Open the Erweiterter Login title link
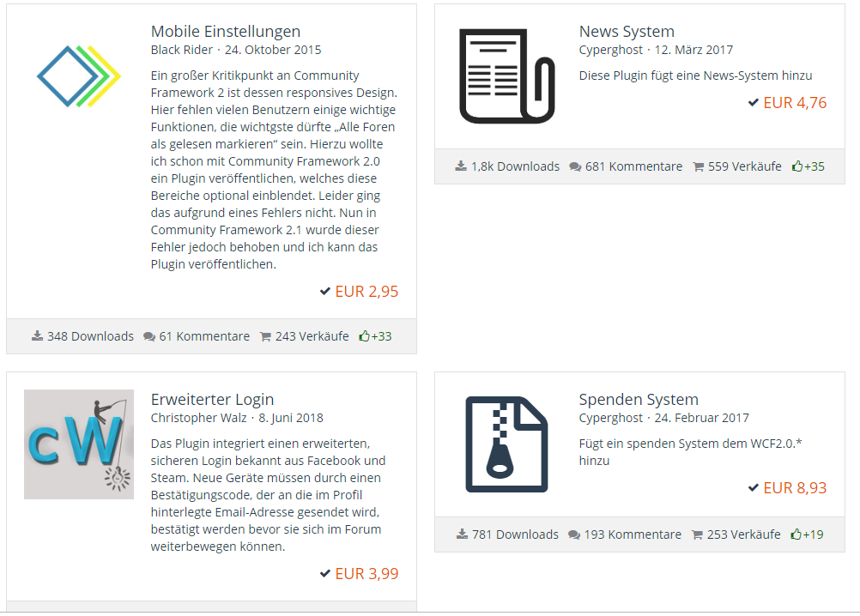The height and width of the screenshot is (616, 860). pyautogui.click(x=212, y=400)
